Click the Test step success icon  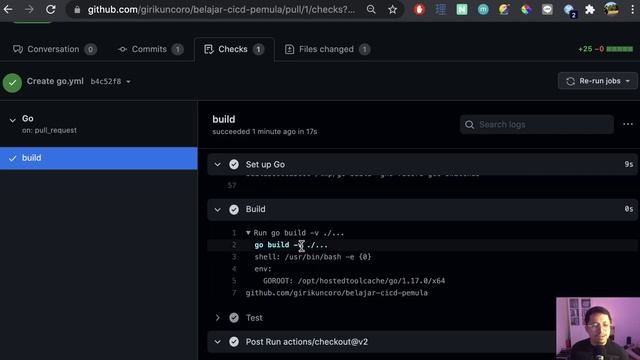(x=234, y=318)
